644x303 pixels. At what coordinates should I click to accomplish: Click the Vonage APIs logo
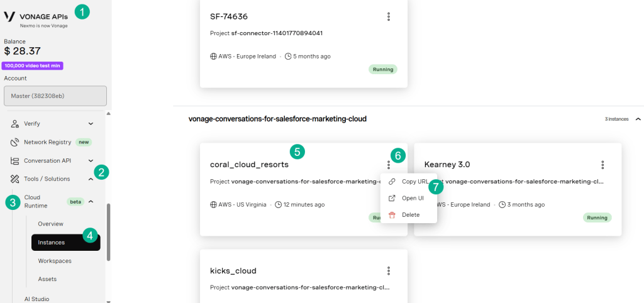point(36,17)
